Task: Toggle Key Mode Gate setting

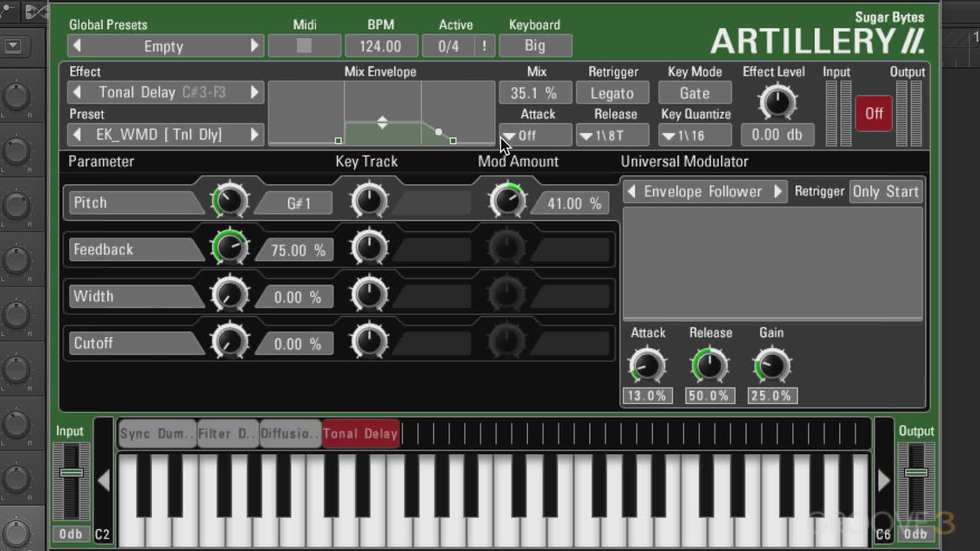Action: tap(695, 93)
